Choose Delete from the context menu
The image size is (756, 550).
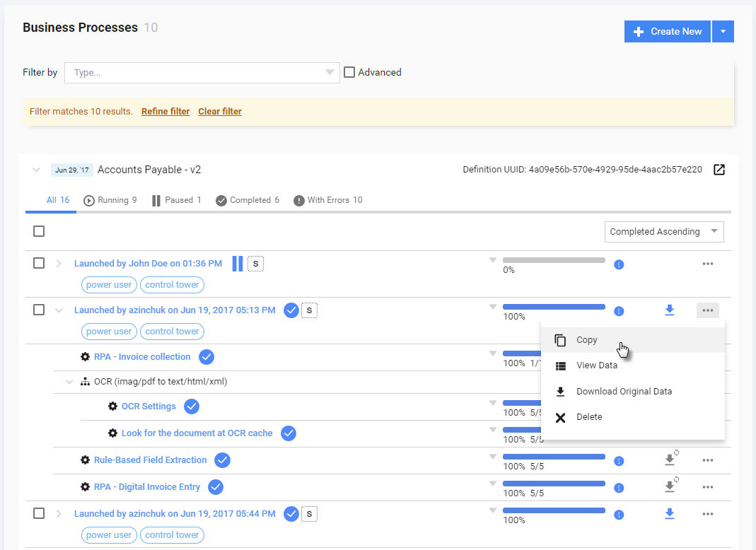coord(633,417)
